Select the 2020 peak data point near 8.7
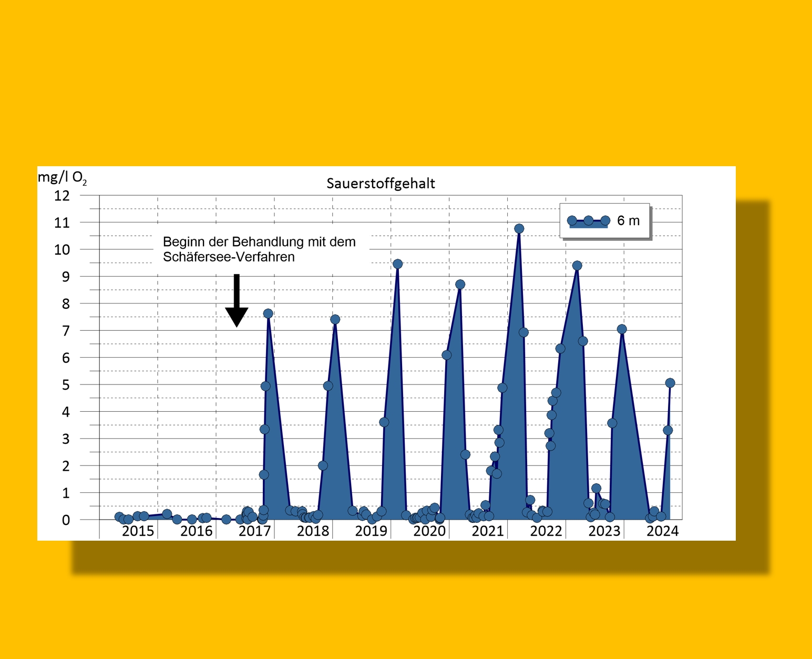 point(460,285)
